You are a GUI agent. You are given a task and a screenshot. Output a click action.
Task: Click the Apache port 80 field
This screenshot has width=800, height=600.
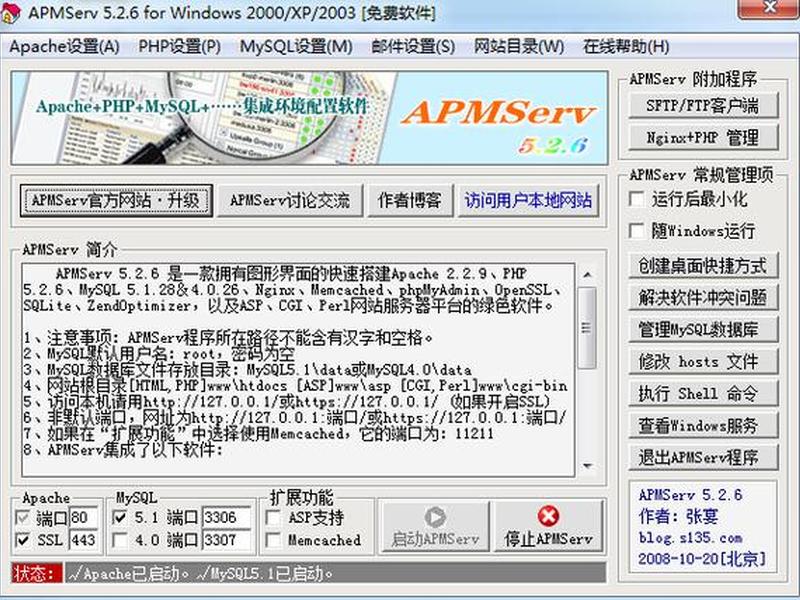(x=83, y=517)
